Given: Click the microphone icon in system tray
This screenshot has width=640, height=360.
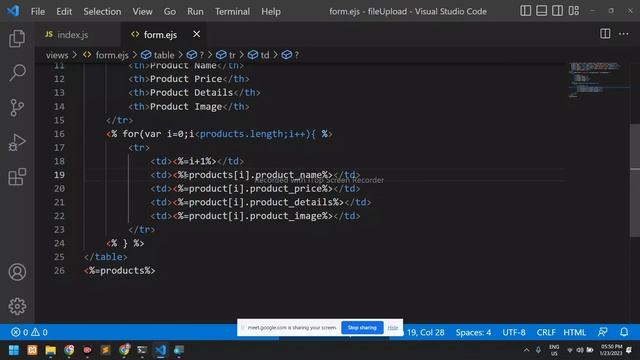Looking at the screenshot, I should pos(538,350).
